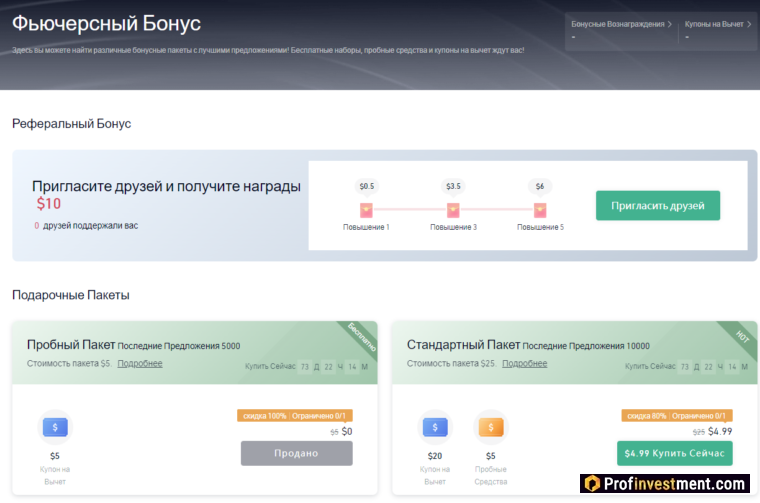The height and width of the screenshot is (503, 760).
Task: Click the Фьючерсный Бонус page title
Action: pyautogui.click(x=106, y=23)
